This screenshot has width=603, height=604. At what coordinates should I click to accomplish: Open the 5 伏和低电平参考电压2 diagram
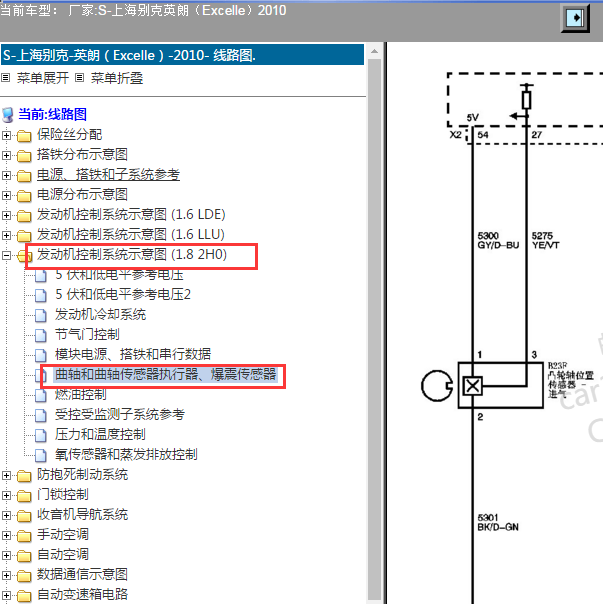click(123, 295)
